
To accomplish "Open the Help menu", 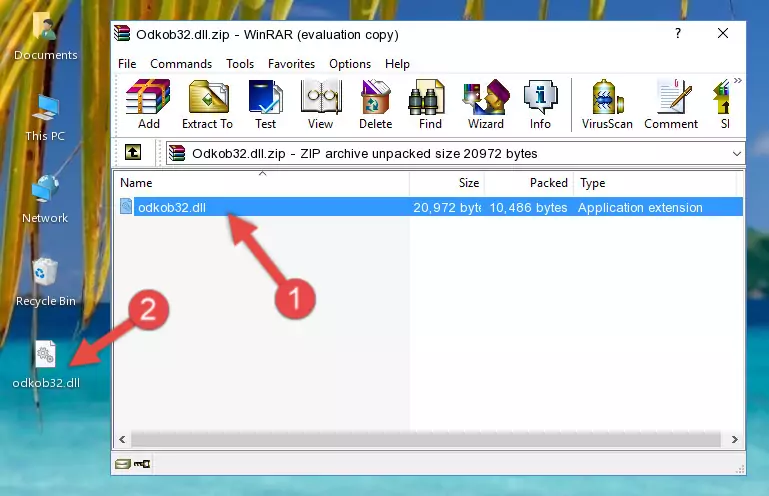I will 397,64.
